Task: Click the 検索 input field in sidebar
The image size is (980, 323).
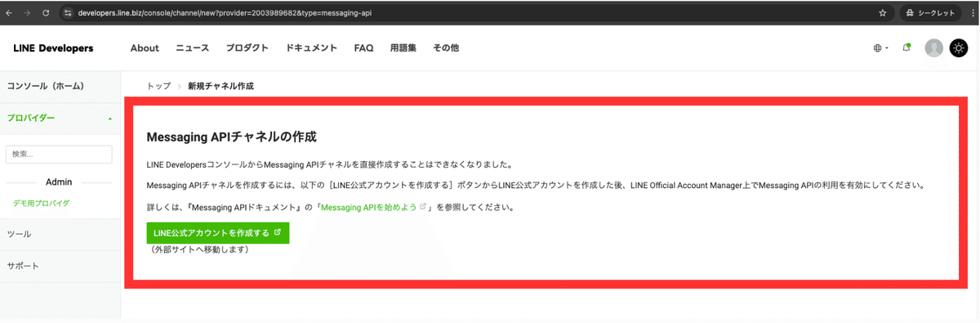Action: (x=59, y=154)
